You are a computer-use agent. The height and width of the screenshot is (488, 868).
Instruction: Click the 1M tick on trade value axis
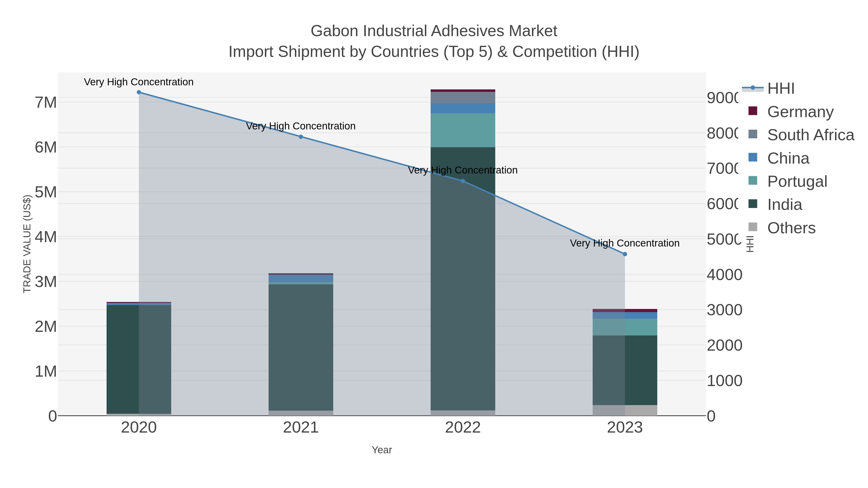point(46,371)
